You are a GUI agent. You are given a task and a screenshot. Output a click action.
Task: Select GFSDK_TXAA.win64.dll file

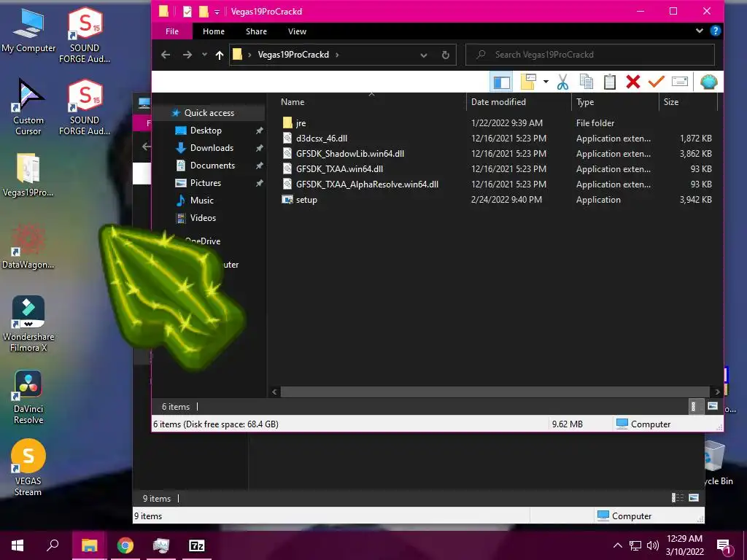coord(339,169)
